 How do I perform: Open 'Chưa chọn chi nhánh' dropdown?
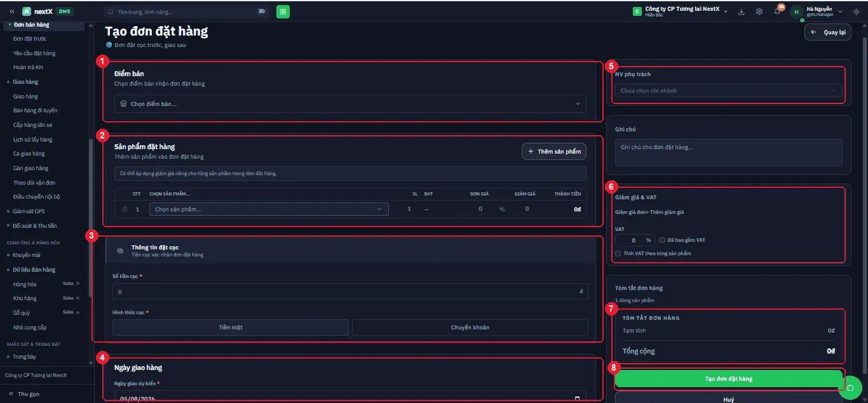[728, 91]
